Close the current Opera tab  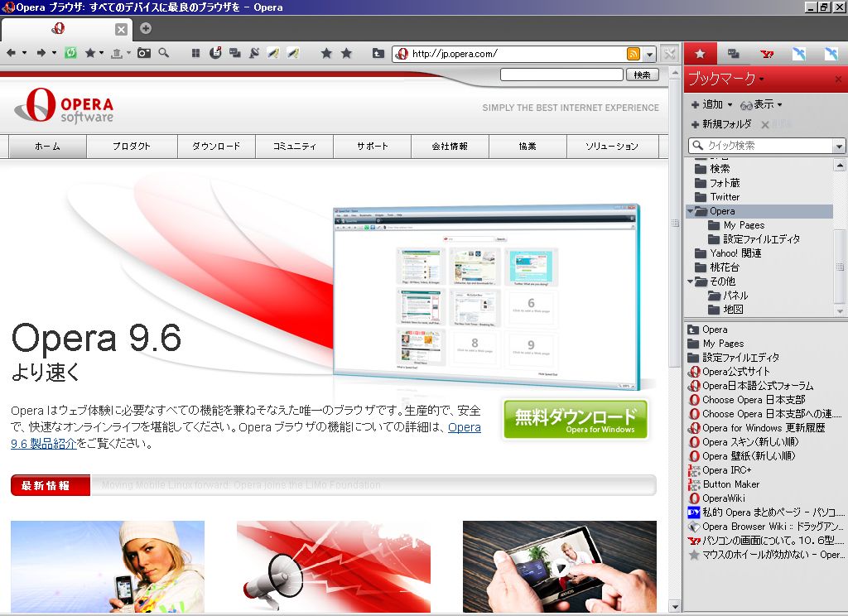[x=122, y=30]
